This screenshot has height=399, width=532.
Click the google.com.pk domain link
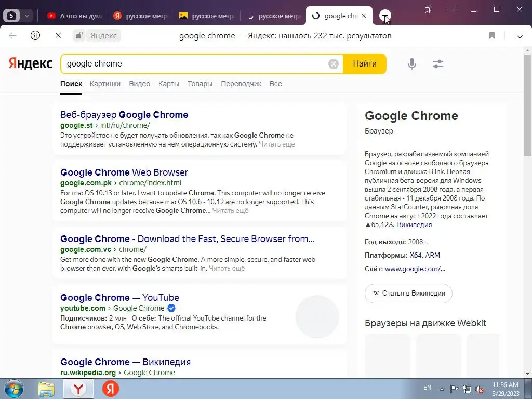86,183
